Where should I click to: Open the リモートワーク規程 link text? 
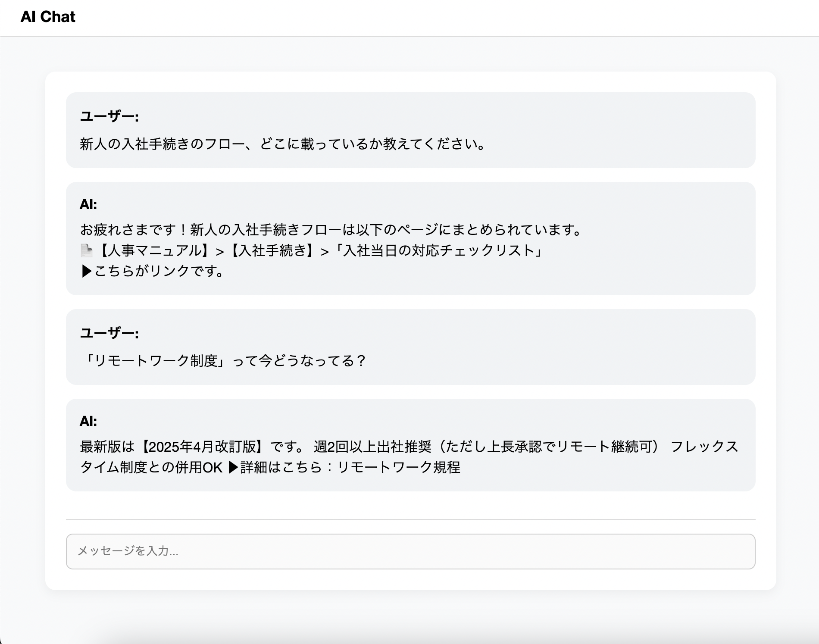tap(398, 467)
